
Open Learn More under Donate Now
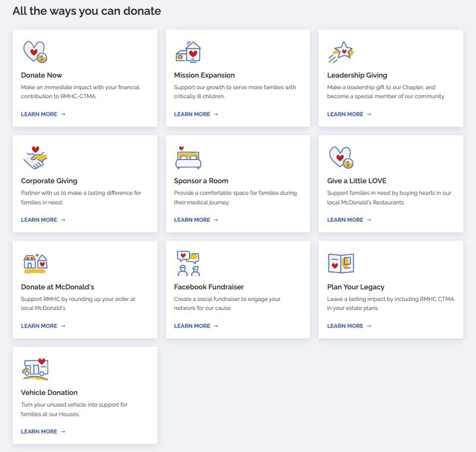(x=39, y=114)
